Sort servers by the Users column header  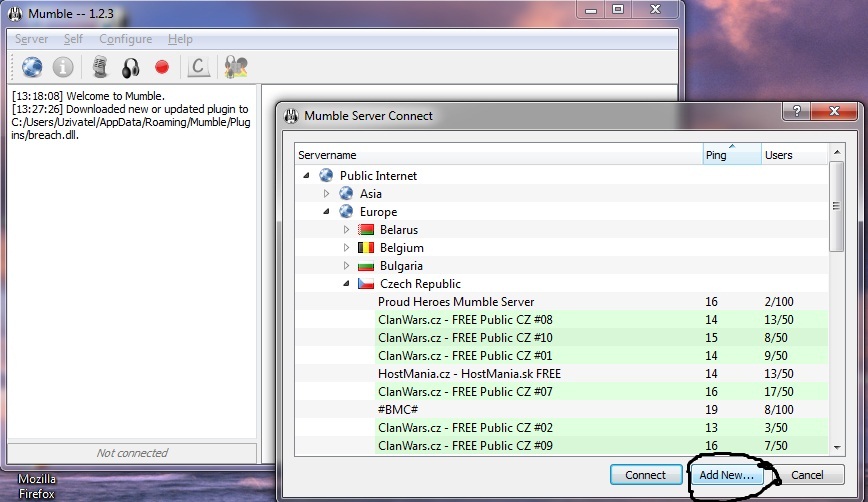794,154
